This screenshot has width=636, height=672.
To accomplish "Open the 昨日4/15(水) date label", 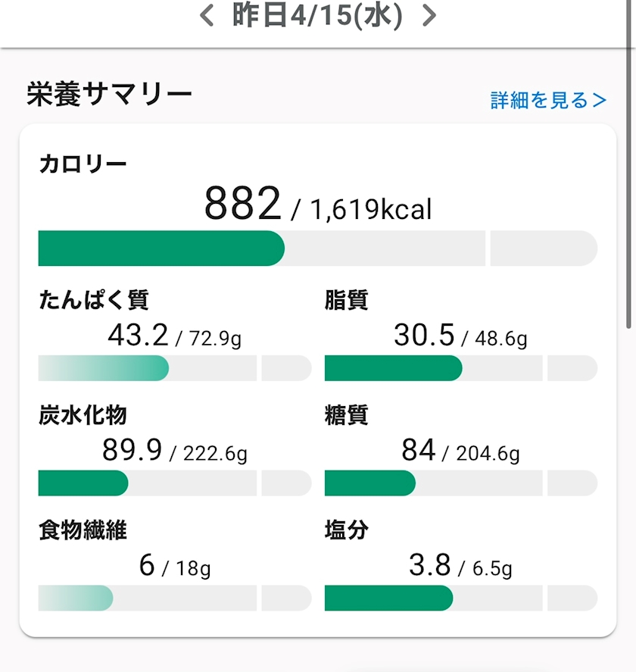I will pos(317,16).
